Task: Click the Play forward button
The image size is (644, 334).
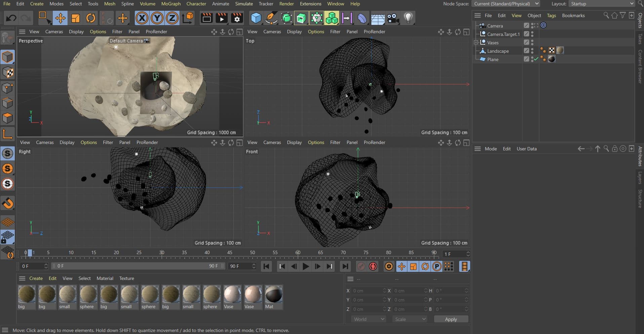Action: 306,267
